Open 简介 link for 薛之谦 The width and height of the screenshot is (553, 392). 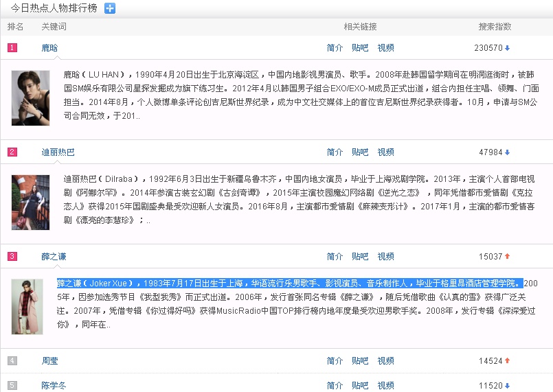[x=335, y=257]
